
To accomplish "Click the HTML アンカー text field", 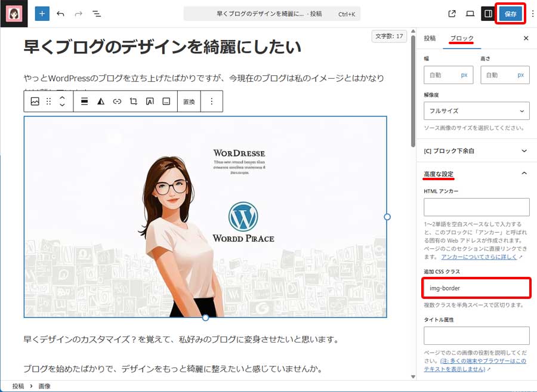I will [x=476, y=207].
